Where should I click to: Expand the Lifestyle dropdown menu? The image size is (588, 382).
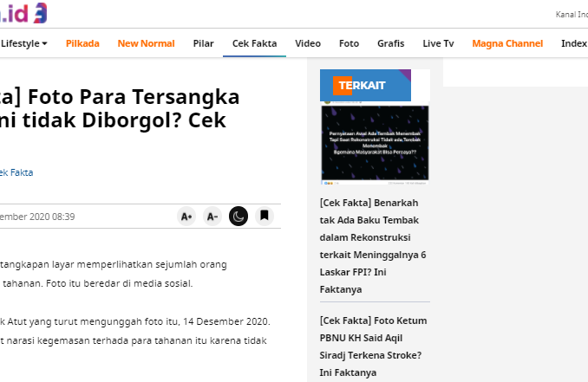pyautogui.click(x=24, y=43)
